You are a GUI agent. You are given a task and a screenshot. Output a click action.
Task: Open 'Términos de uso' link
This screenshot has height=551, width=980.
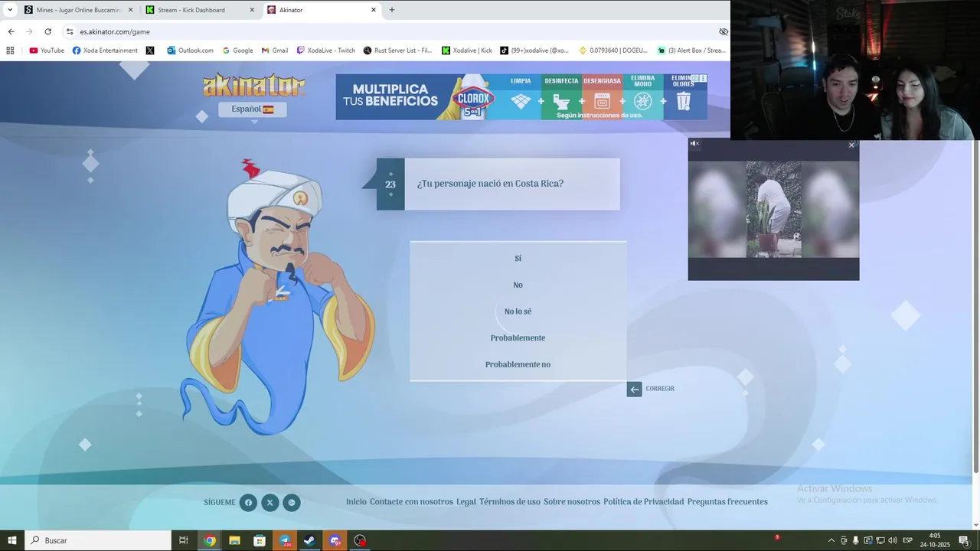coord(510,502)
